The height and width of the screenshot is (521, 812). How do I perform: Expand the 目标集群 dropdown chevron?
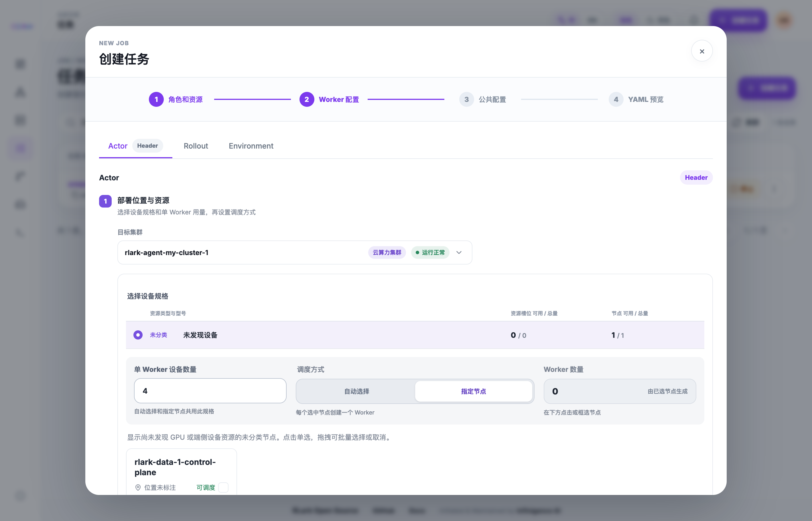[459, 252]
